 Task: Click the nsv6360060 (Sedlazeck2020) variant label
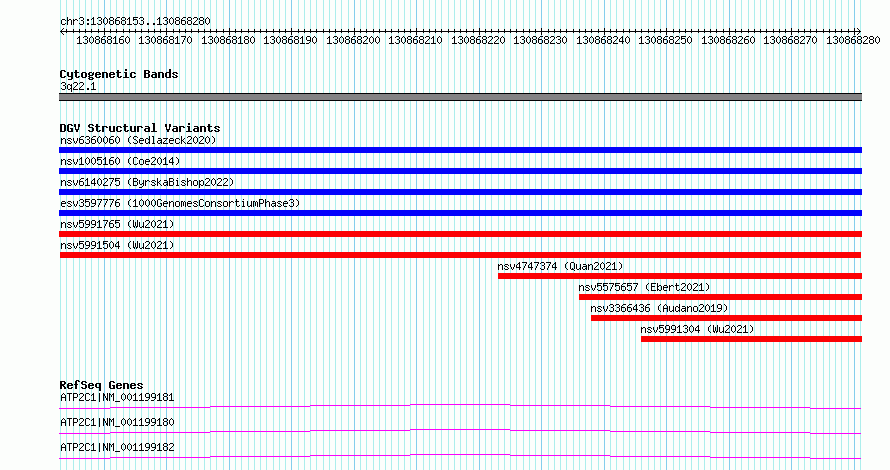(x=138, y=140)
